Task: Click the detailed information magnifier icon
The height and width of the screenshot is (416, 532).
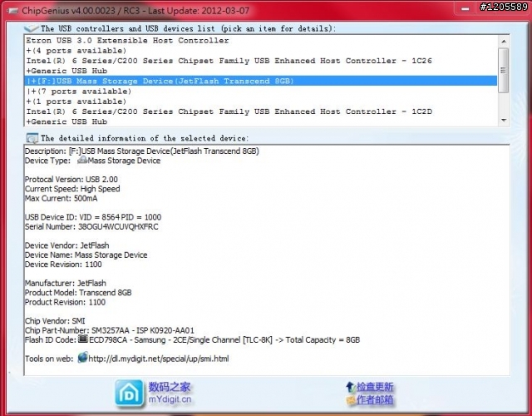Action: (x=32, y=138)
